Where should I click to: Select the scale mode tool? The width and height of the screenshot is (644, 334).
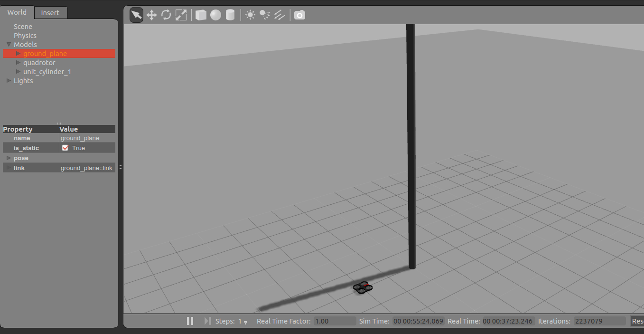(181, 15)
